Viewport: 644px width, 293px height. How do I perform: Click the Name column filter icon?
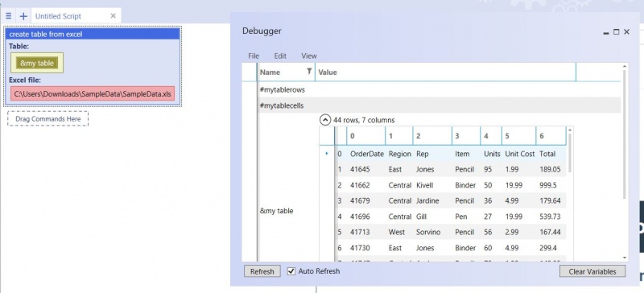[x=309, y=72]
